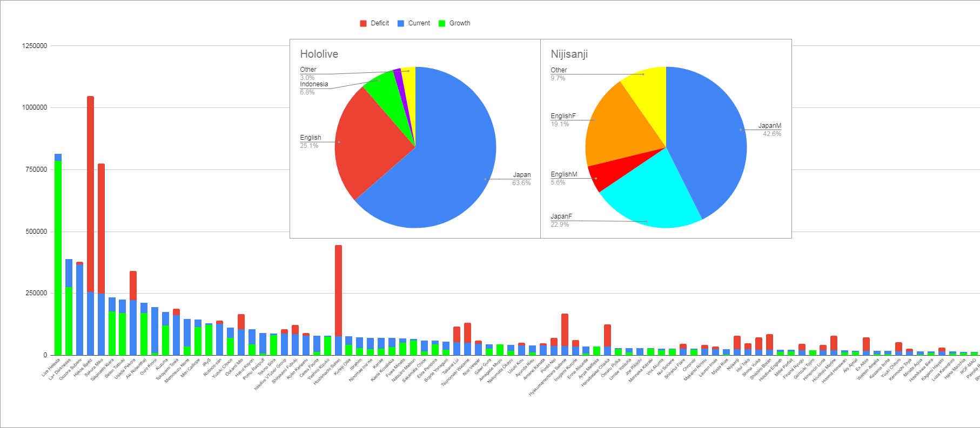Screen dimensions: 980x428
Task: Select the green segment of Mori Calliope bar
Action: [198, 341]
